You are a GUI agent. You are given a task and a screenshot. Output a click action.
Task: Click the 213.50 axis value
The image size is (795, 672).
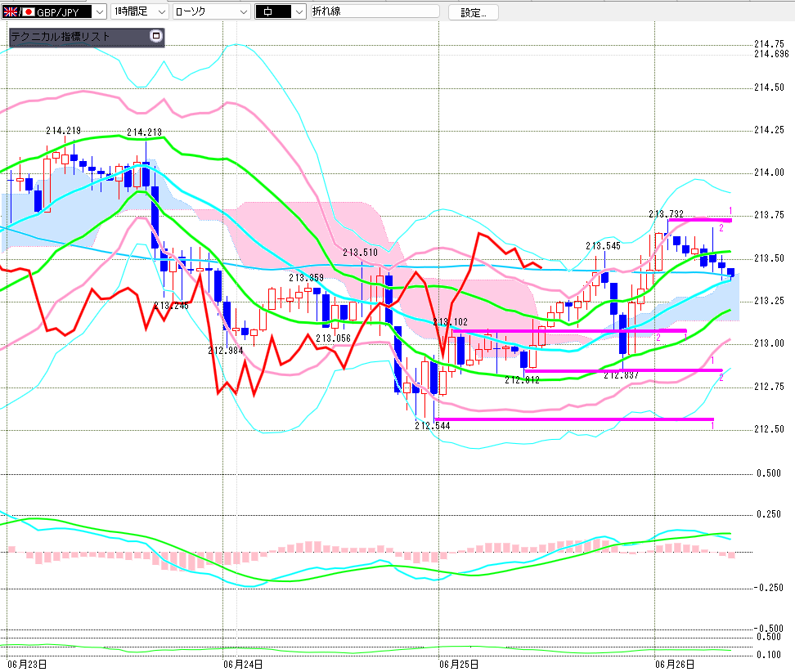click(769, 258)
